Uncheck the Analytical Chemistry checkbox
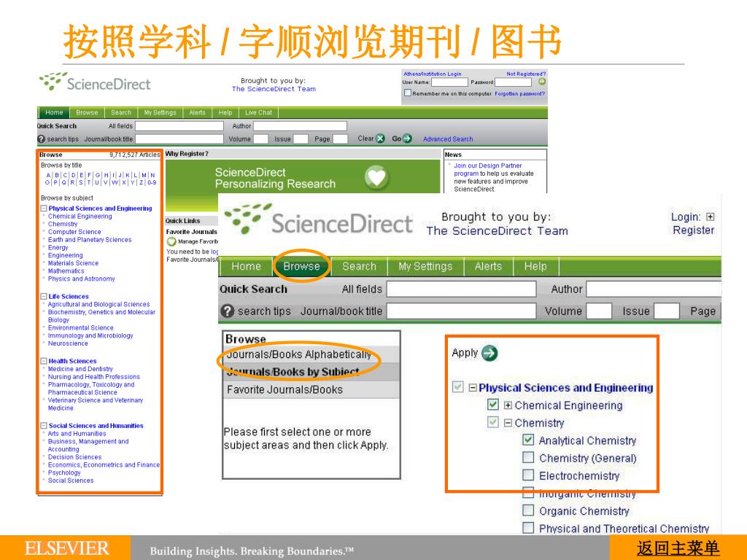Viewport: 747px width, 560px height. (528, 440)
